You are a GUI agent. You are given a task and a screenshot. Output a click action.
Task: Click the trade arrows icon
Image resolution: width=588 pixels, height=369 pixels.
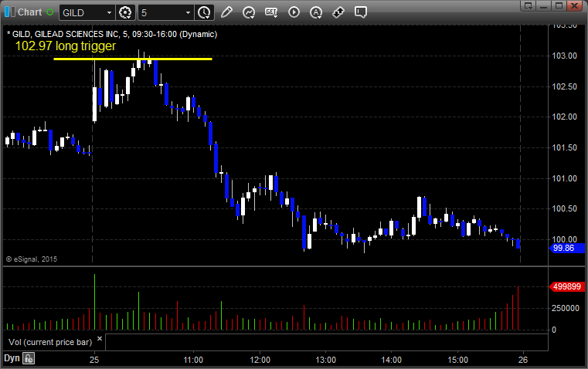pyautogui.click(x=338, y=12)
